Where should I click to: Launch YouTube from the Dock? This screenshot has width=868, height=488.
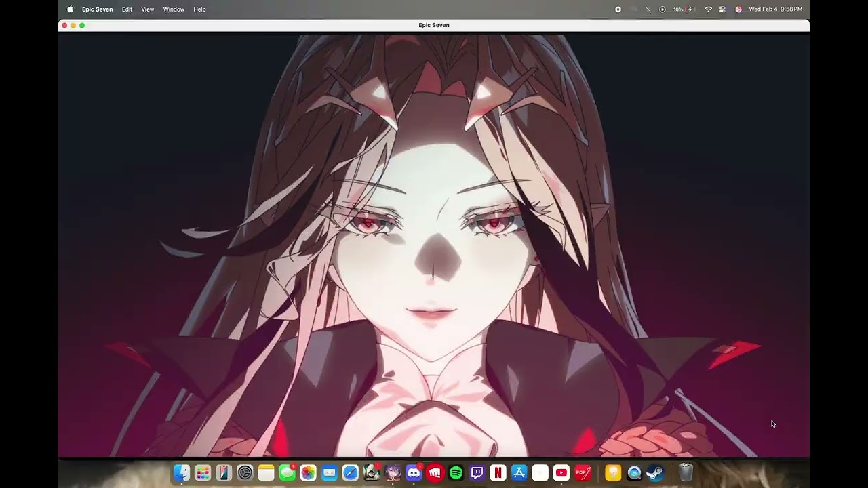[x=561, y=472]
